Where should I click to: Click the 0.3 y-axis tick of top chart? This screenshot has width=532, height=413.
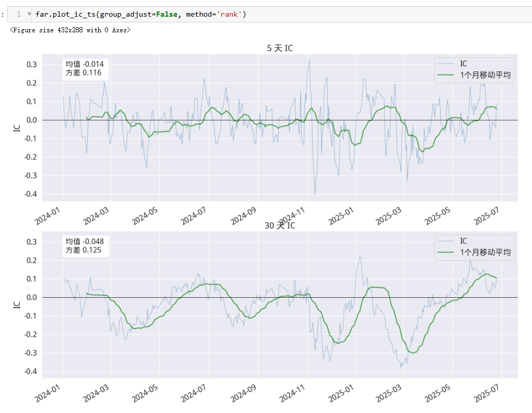tap(31, 64)
